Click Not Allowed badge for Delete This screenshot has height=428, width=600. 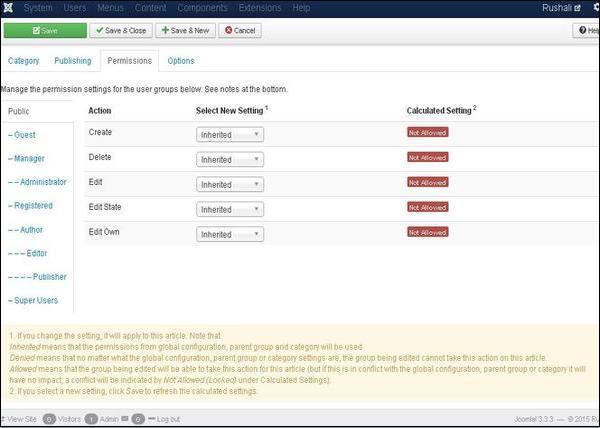(x=427, y=158)
